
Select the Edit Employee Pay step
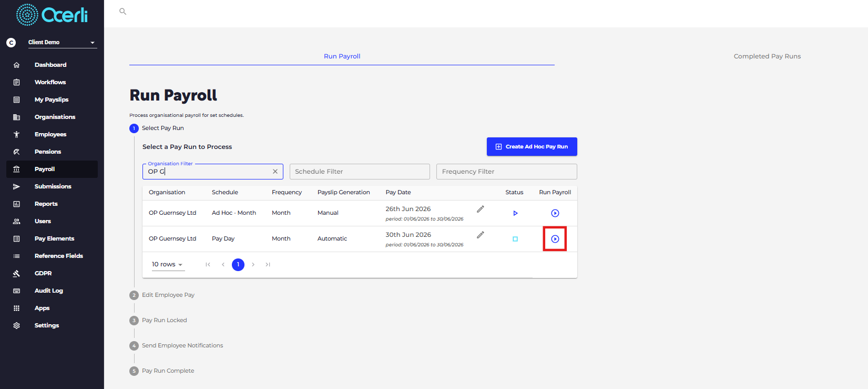(162, 295)
